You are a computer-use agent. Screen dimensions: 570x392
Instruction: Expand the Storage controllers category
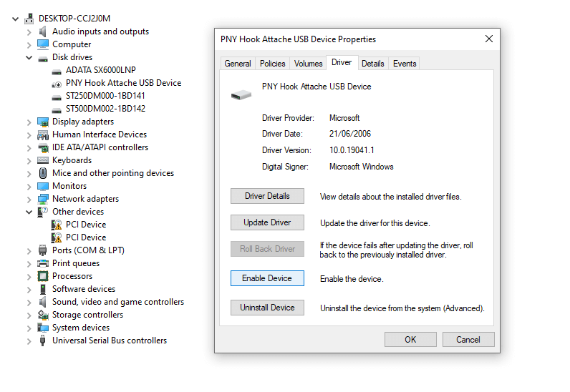click(29, 315)
